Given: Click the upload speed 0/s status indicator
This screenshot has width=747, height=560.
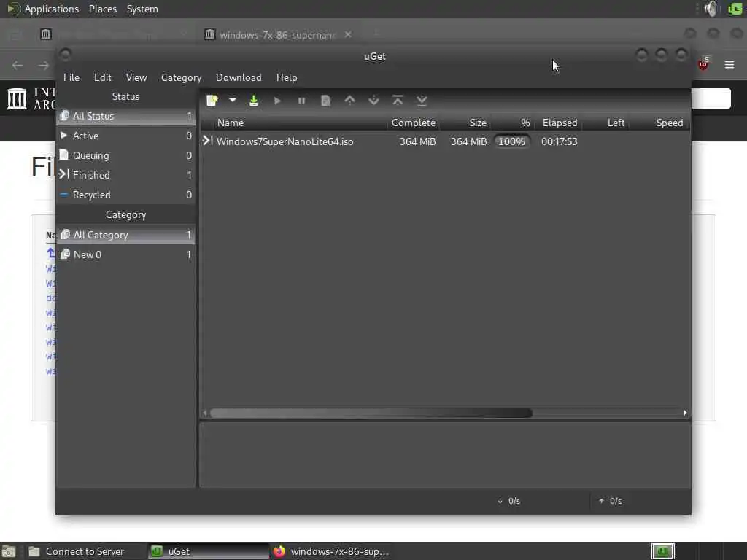Looking at the screenshot, I should coord(611,501).
